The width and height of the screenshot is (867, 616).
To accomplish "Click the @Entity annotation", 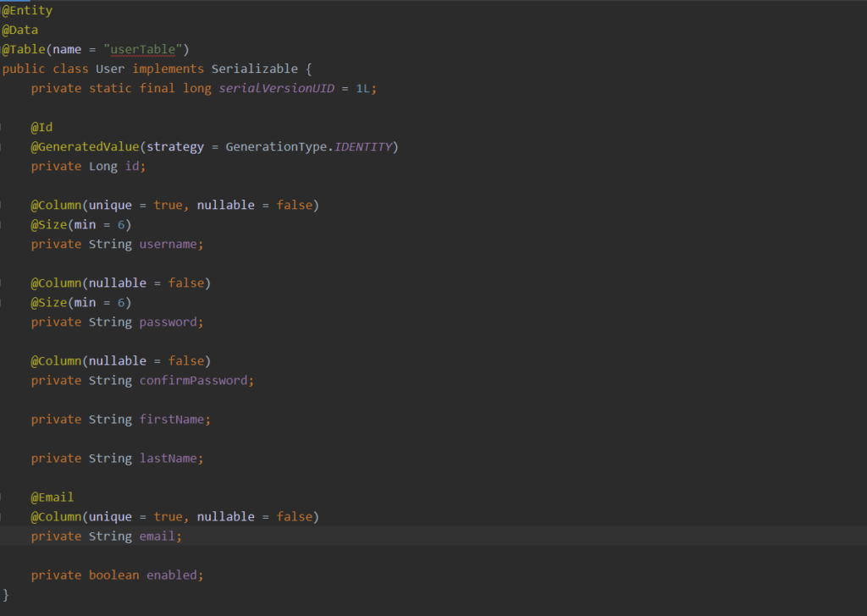I will tap(27, 11).
